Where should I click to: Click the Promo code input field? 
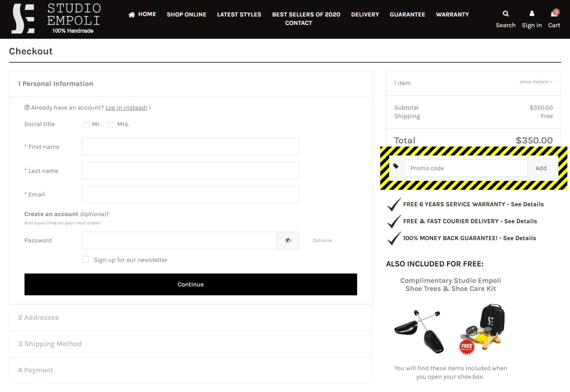[x=465, y=168]
